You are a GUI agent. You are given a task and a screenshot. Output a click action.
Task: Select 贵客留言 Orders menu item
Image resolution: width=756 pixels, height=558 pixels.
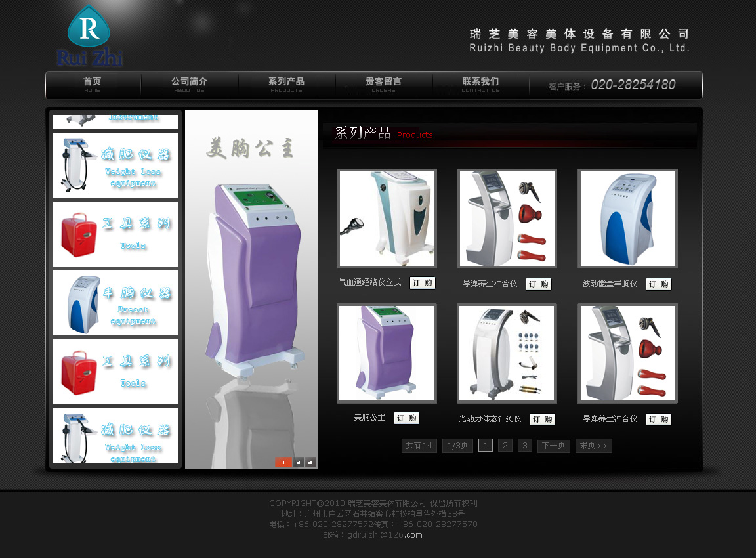click(383, 85)
